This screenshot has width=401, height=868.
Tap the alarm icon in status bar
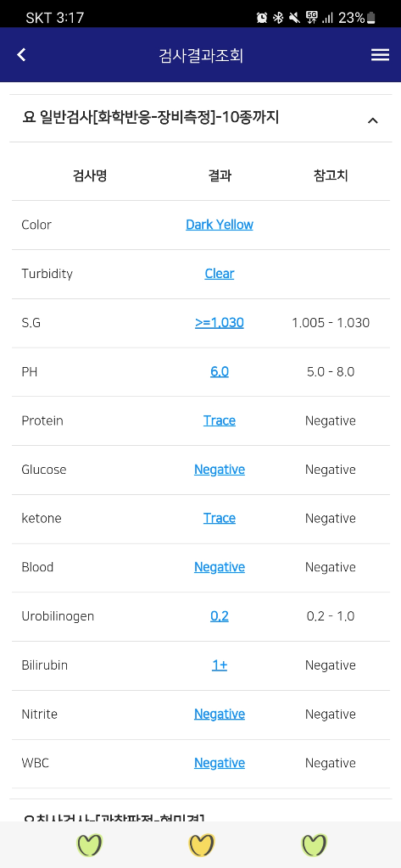click(262, 18)
